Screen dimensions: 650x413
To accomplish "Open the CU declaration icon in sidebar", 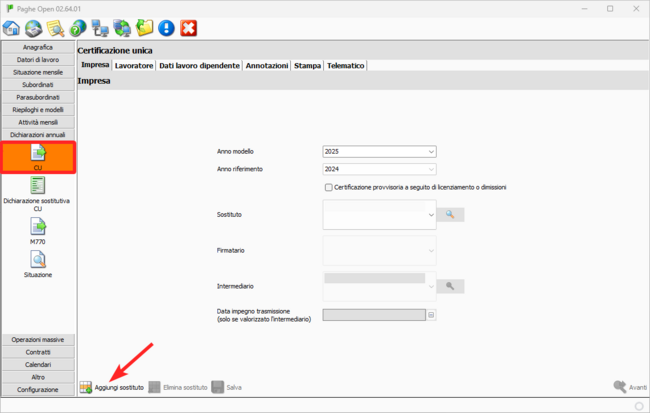I will click(x=38, y=156).
